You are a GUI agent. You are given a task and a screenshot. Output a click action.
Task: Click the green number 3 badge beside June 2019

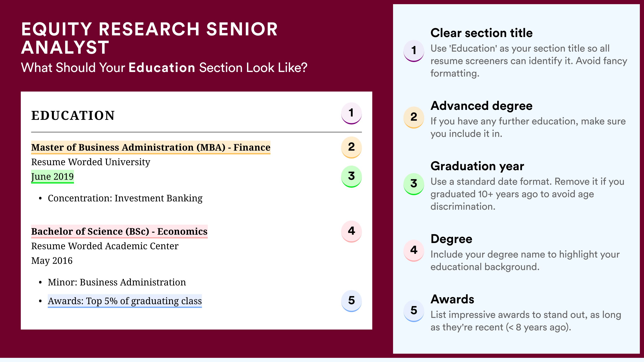pyautogui.click(x=351, y=176)
